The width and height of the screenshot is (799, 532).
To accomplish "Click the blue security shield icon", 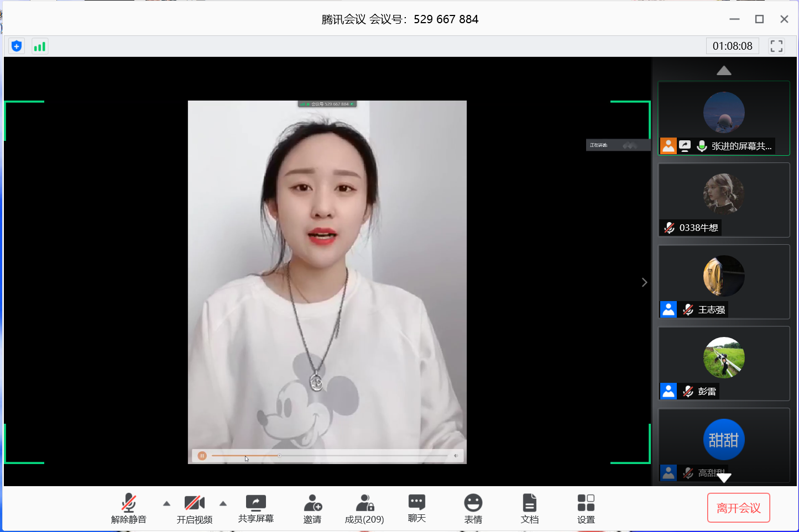I will pos(17,46).
